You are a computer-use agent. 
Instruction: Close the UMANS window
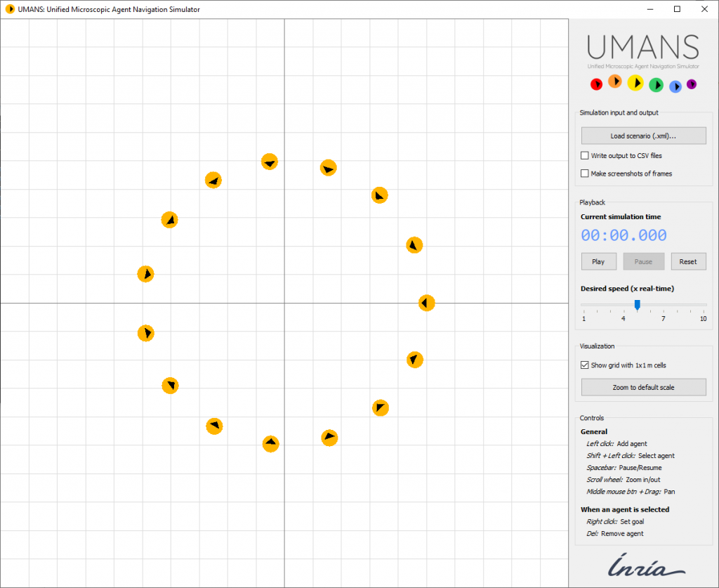tap(705, 9)
